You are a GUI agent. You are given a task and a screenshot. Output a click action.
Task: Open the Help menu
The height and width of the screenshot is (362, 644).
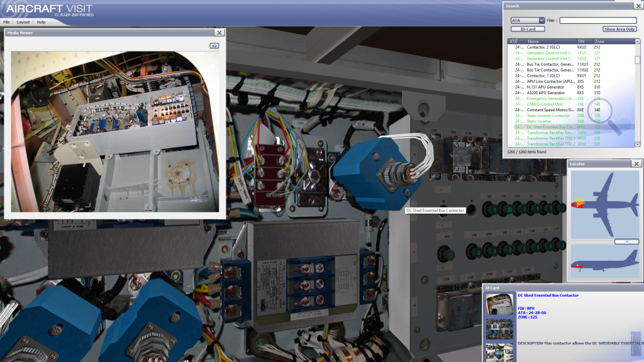click(x=41, y=22)
